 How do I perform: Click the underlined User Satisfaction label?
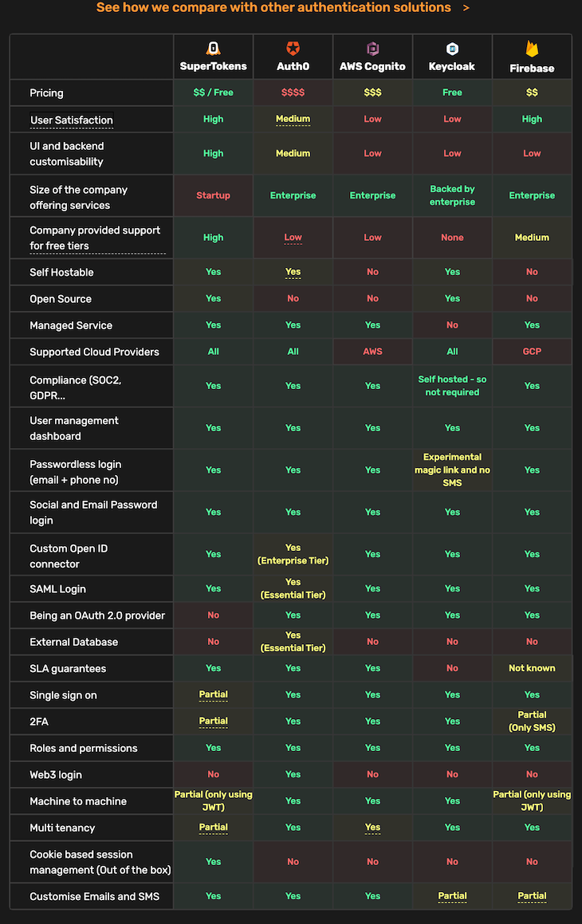(x=72, y=120)
